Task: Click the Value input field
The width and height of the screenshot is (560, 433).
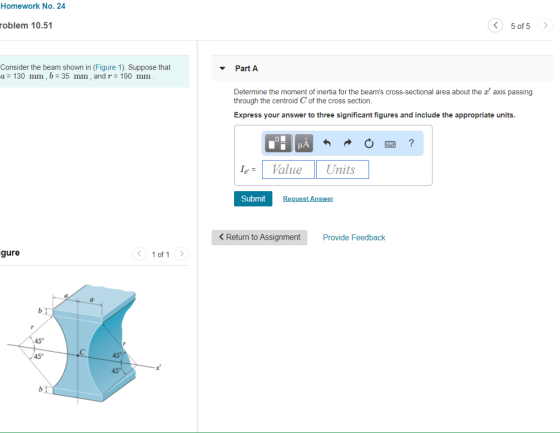Action: 288,169
